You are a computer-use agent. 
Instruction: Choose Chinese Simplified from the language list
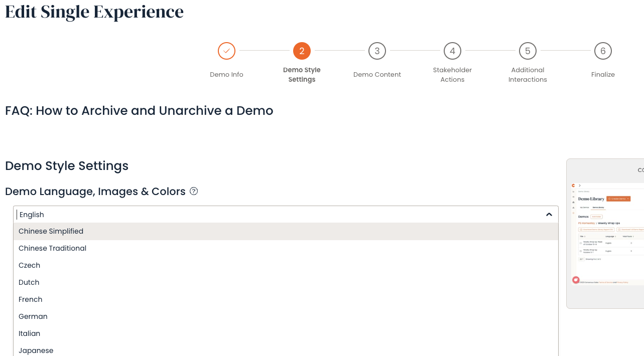(x=286, y=231)
